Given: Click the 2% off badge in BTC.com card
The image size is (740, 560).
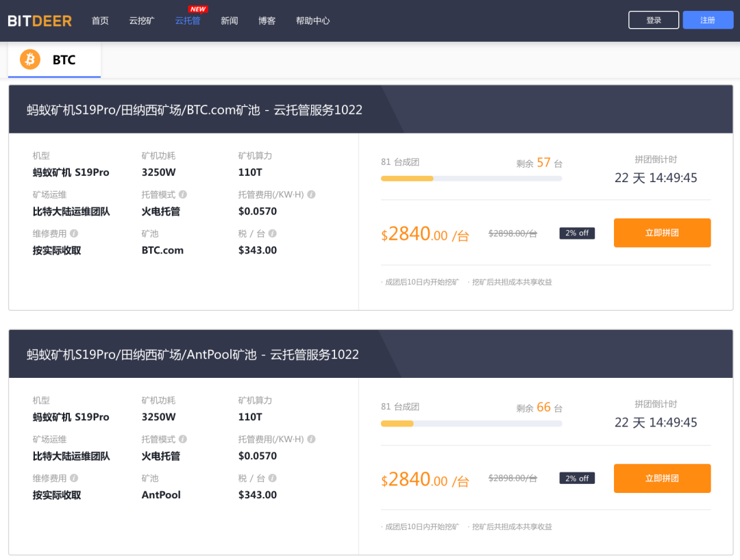Looking at the screenshot, I should (577, 233).
